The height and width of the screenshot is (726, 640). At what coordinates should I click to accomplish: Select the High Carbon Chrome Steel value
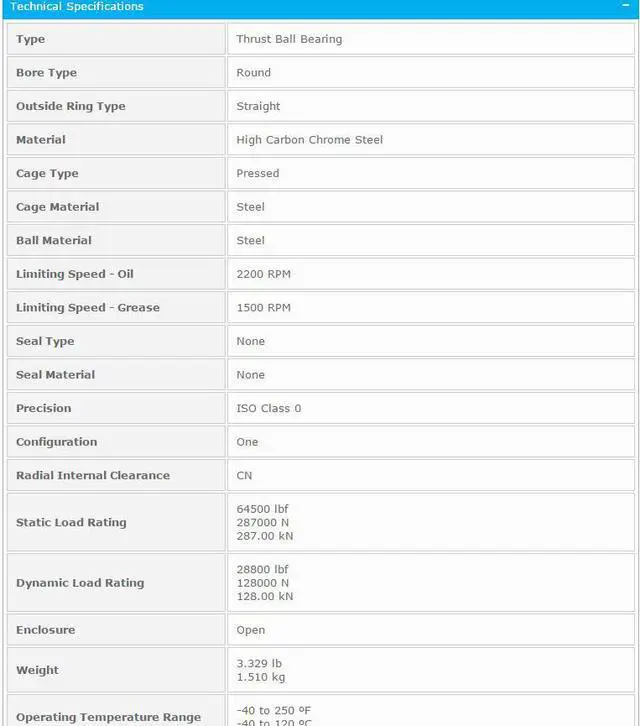coord(309,140)
